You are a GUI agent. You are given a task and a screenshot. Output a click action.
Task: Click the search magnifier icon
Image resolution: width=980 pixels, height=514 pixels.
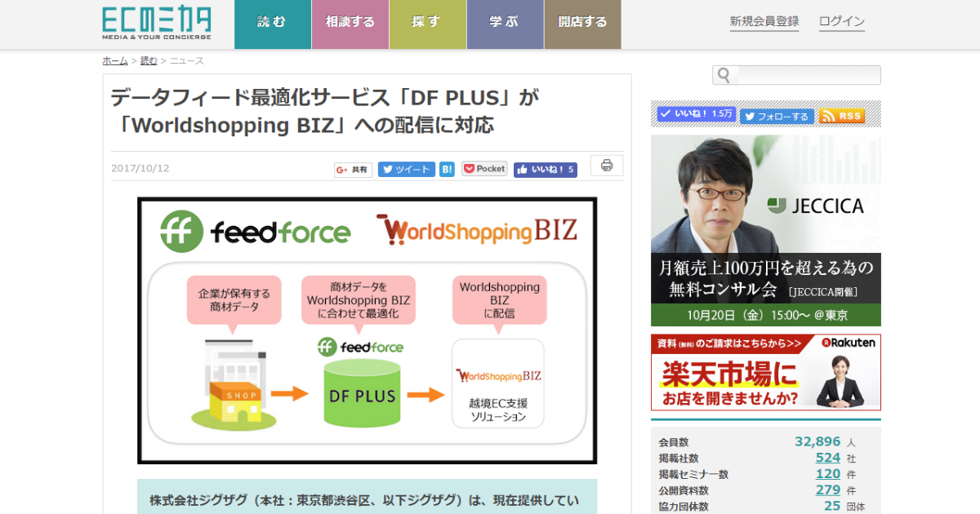724,76
